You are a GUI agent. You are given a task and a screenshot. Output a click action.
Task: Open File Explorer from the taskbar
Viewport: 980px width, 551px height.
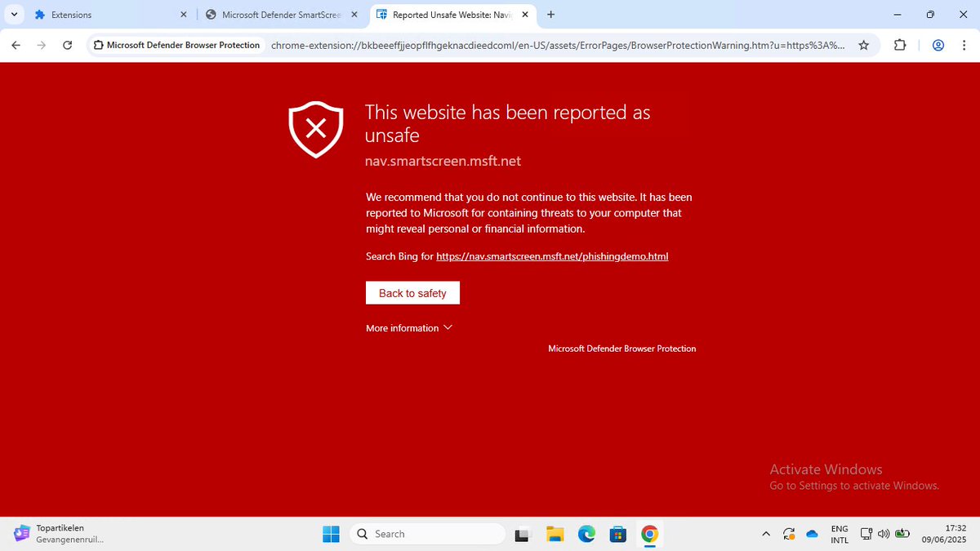coord(555,534)
